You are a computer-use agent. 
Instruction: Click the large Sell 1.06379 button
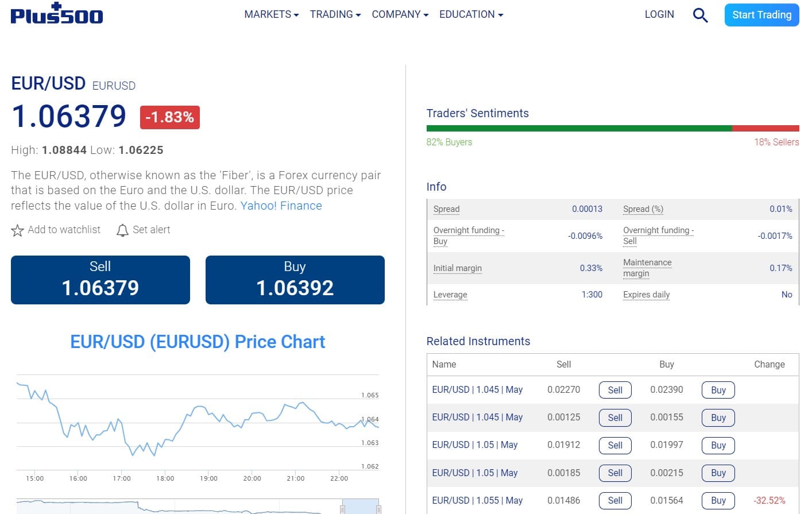pos(100,280)
